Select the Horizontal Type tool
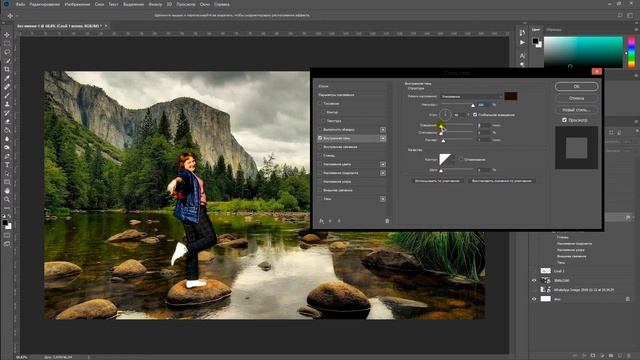This screenshot has height=360, width=640. click(7, 165)
